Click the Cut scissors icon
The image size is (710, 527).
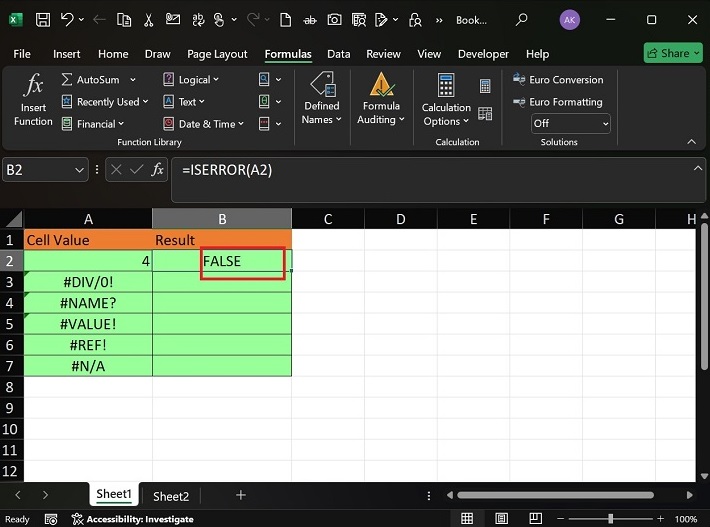point(149,19)
